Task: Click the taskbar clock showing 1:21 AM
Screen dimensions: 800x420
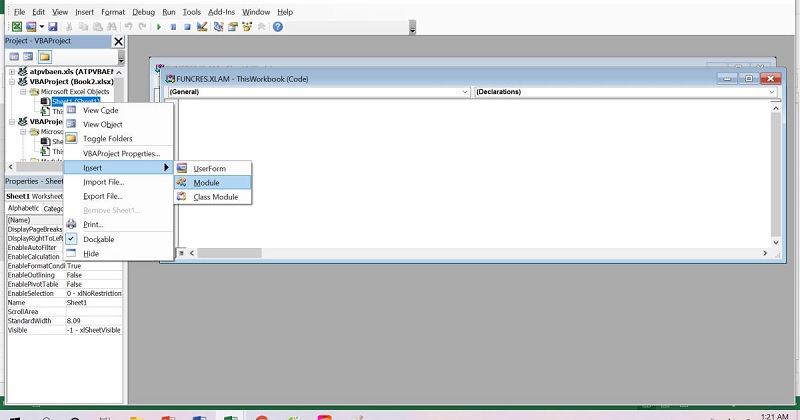Action: click(774, 416)
